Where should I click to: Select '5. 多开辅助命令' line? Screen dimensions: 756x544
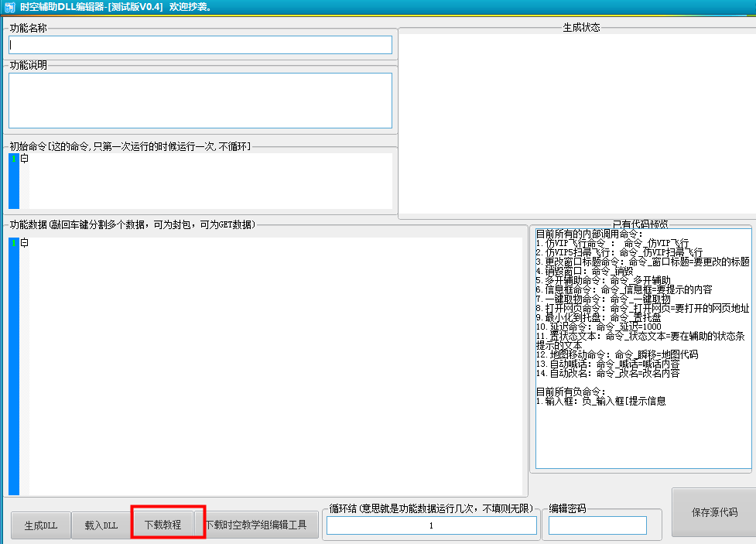click(x=603, y=280)
